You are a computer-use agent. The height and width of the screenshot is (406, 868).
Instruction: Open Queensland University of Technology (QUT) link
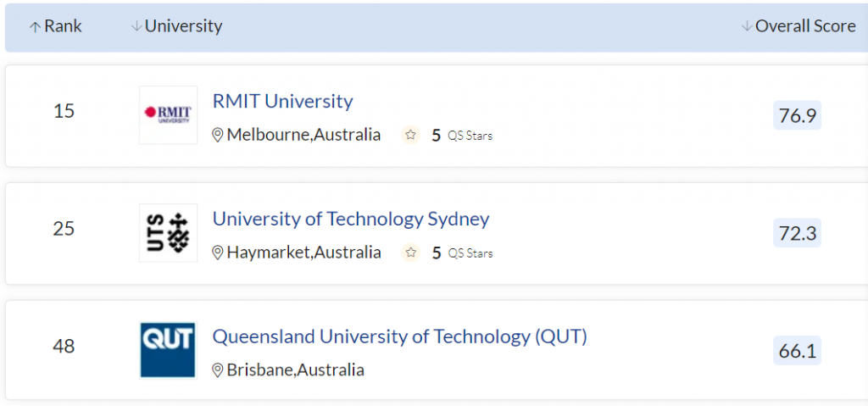[x=399, y=336]
